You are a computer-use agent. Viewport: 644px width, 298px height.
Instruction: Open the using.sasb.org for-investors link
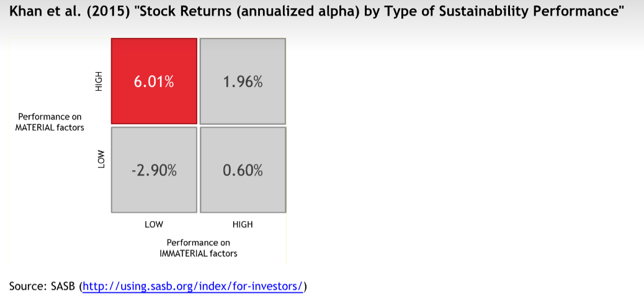pyautogui.click(x=192, y=286)
